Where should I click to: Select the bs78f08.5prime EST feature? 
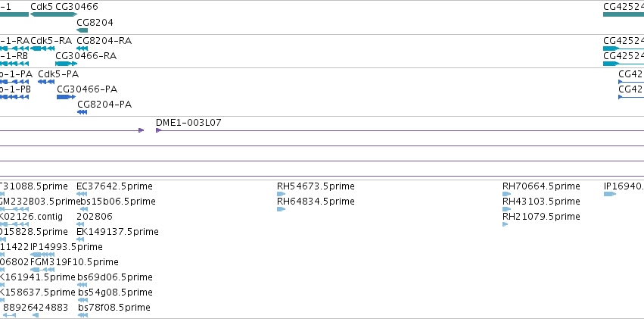point(83,315)
